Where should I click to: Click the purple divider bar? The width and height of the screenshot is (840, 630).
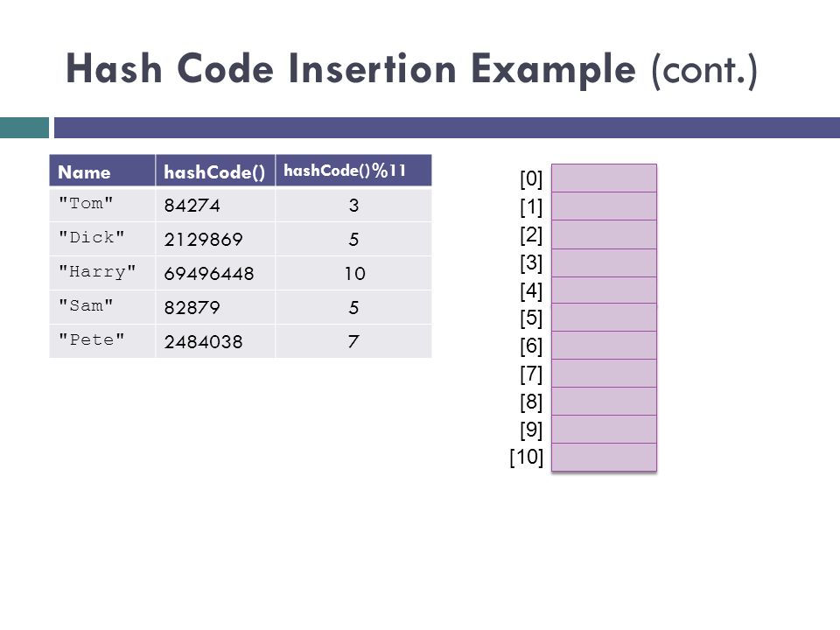pos(447,128)
